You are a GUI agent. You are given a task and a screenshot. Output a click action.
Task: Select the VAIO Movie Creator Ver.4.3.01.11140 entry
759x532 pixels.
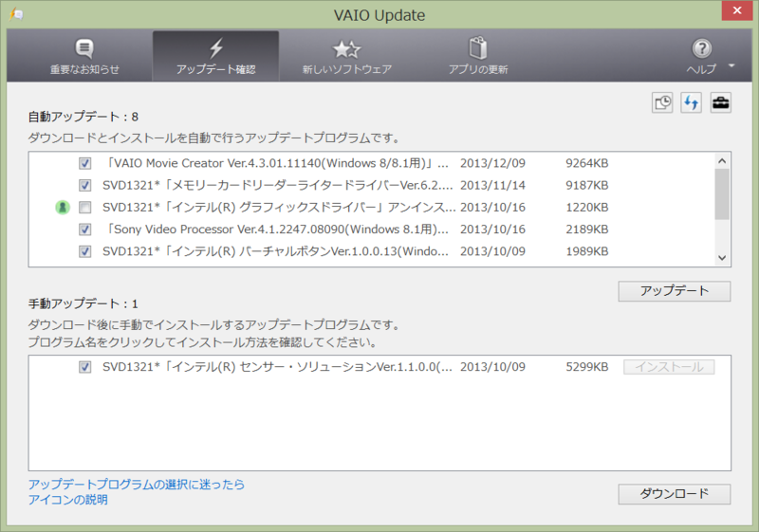(x=276, y=163)
